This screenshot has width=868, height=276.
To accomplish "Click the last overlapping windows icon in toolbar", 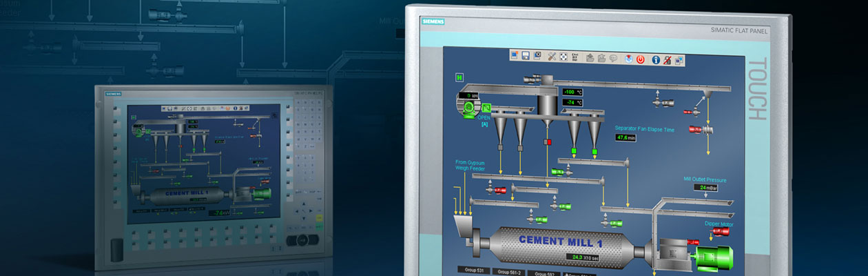I will 679,61.
